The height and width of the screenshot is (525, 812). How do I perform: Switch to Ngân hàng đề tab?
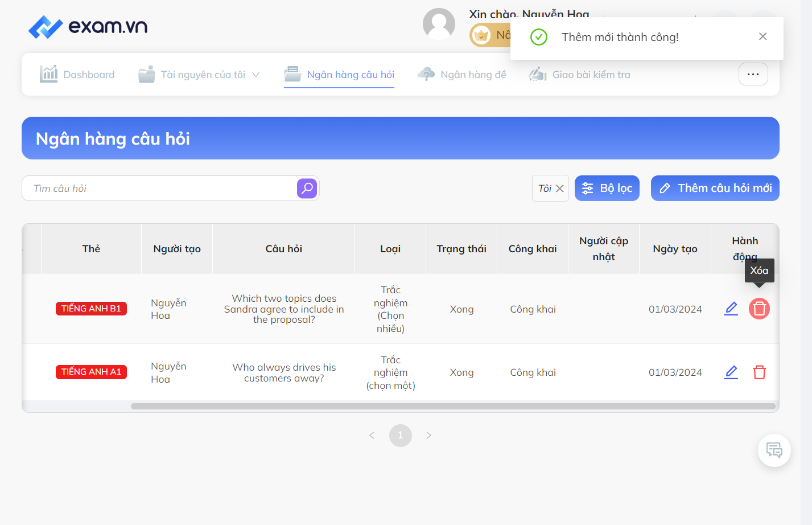tap(461, 75)
